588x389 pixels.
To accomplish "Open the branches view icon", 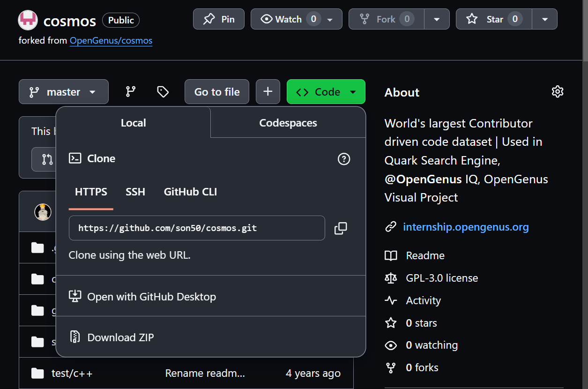I will (131, 92).
